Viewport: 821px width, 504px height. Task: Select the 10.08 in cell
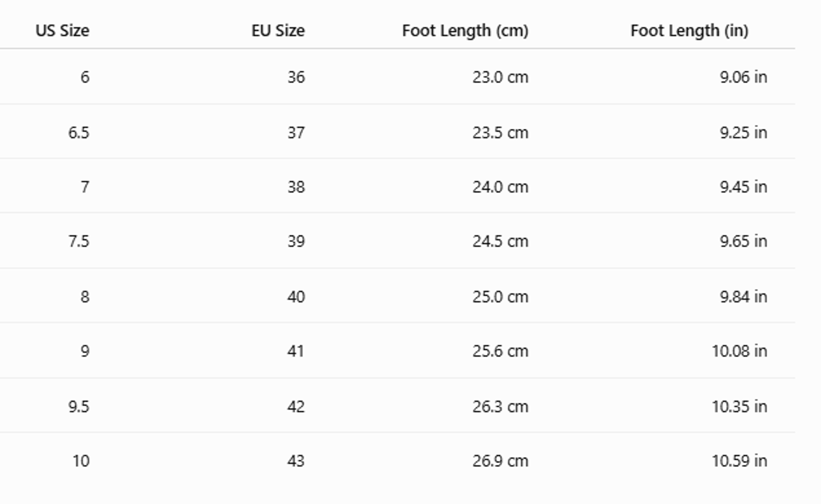click(x=740, y=351)
